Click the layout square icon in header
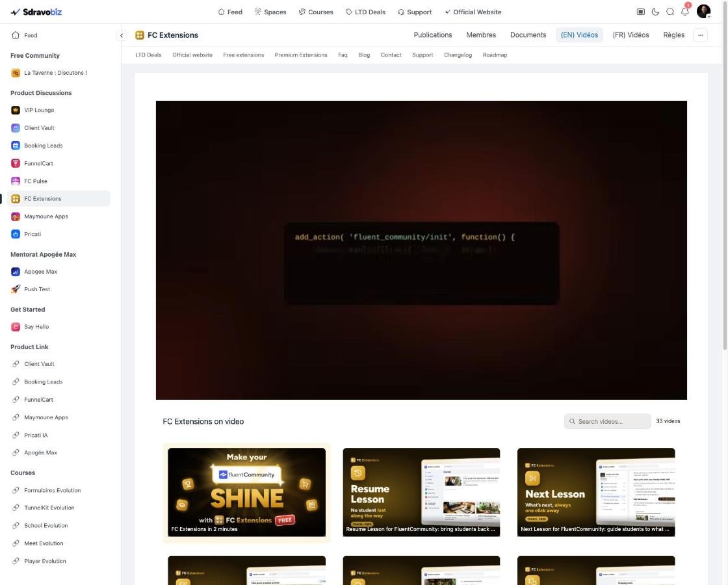Screen dimensions: 728x585 click(x=641, y=12)
